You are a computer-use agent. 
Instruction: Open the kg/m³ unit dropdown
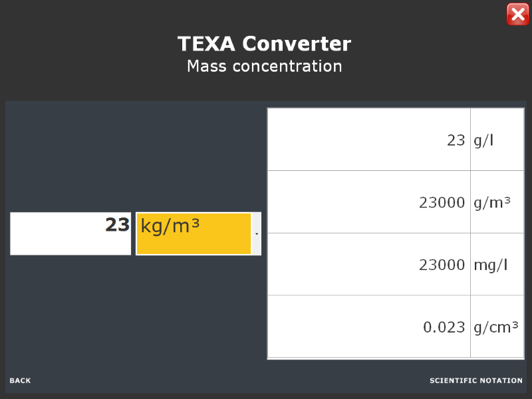198,234
